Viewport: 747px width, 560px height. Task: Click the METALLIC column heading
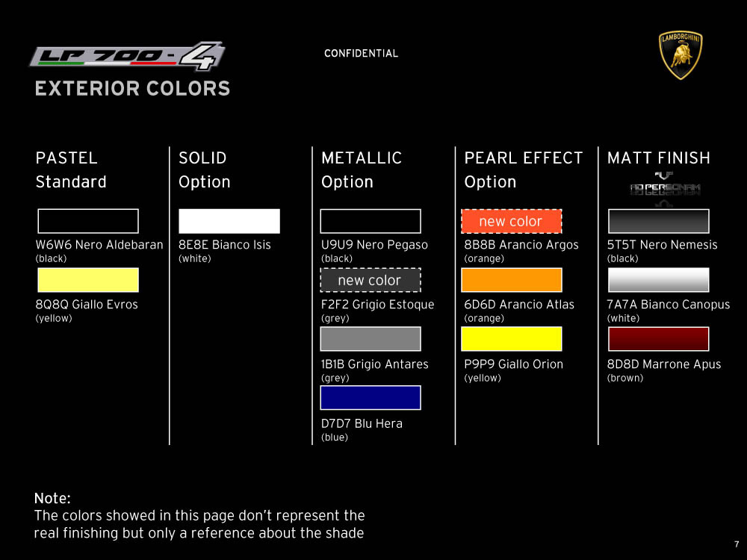tap(362, 158)
